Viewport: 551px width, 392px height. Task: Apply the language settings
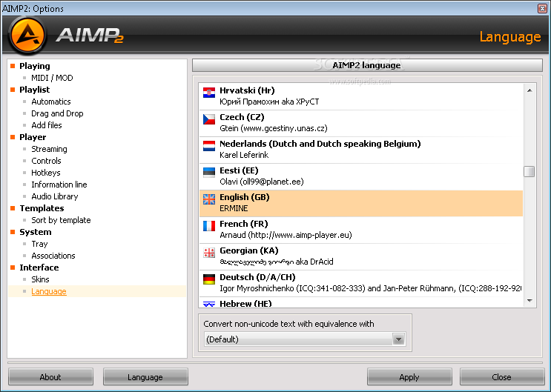tap(409, 377)
